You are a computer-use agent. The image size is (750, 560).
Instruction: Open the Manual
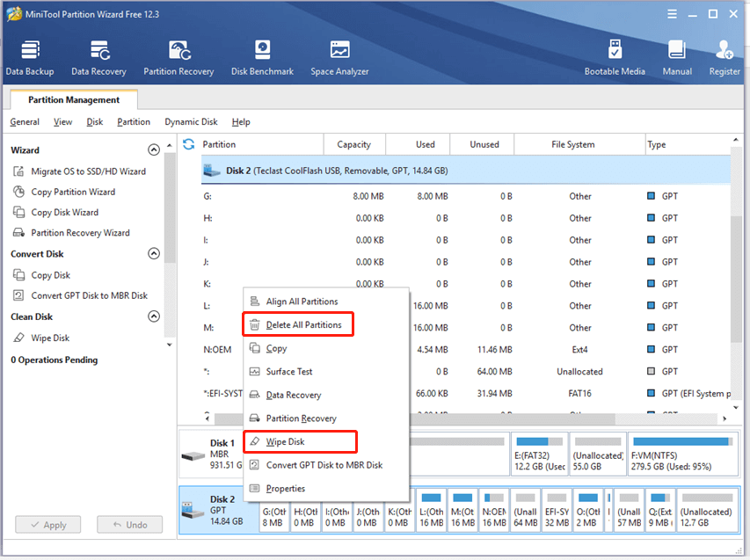click(677, 58)
